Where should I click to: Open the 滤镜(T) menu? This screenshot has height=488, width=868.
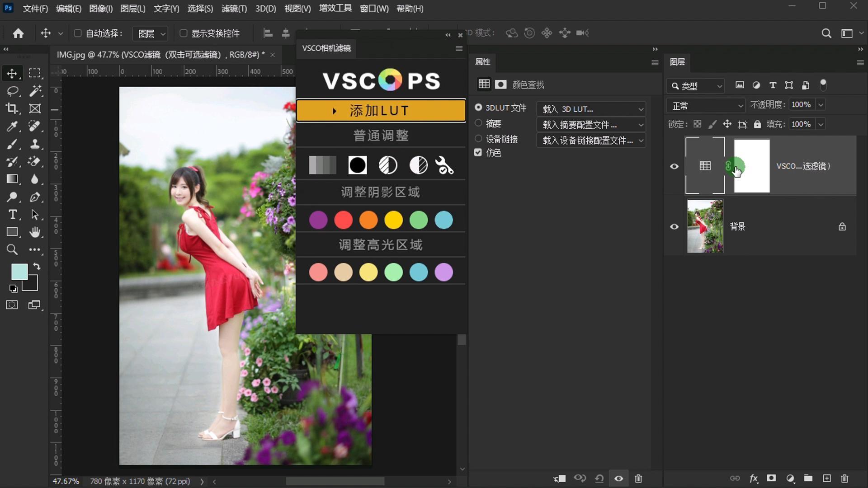pos(234,9)
